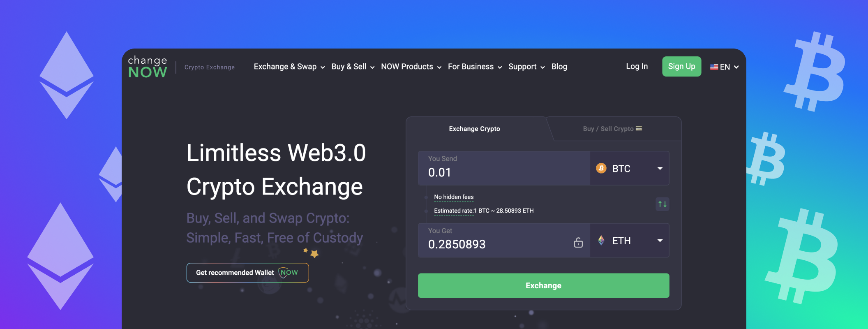Click the US flag language icon
The image size is (868, 329).
(x=714, y=67)
